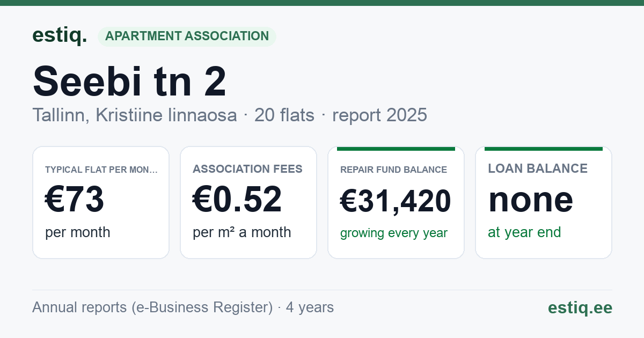Click 'per month' under €73
Viewport: 644px width, 338px height.
coord(78,233)
